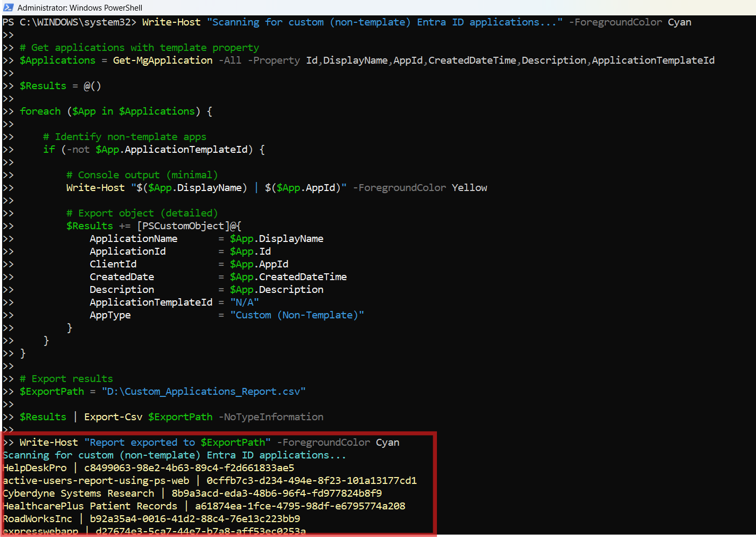Click the foreach keyword

click(40, 111)
